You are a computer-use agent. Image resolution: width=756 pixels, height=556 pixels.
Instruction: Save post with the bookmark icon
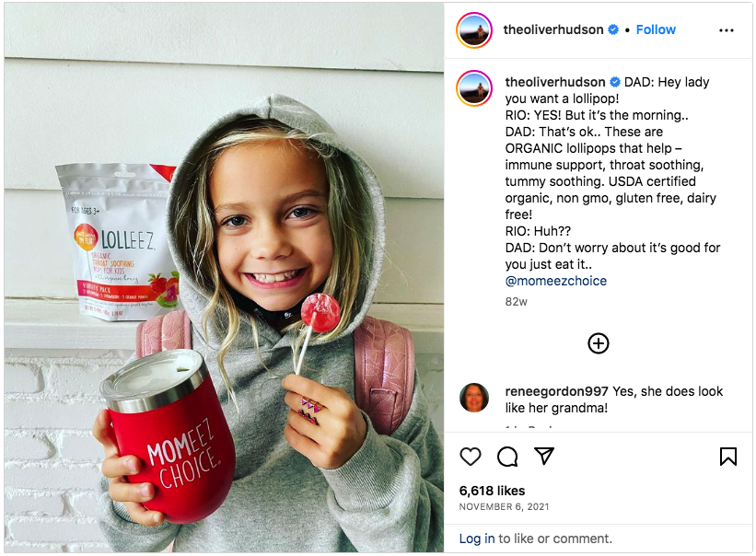coord(728,457)
